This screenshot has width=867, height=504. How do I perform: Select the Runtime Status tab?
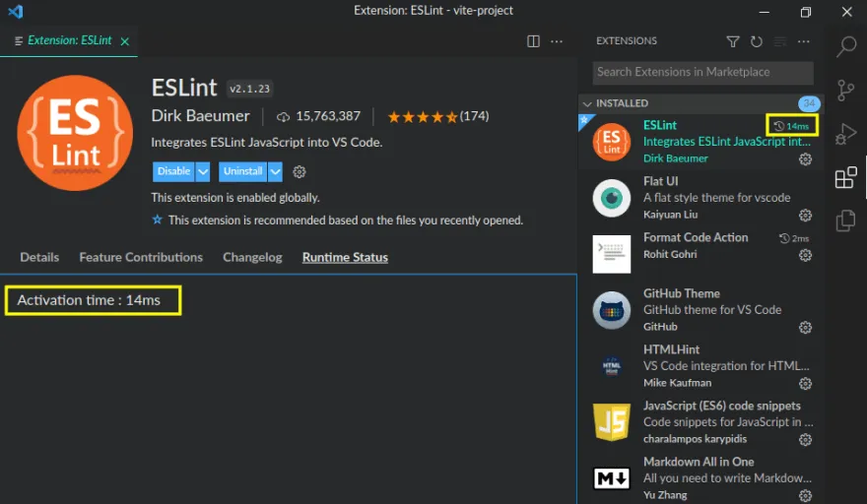pyautogui.click(x=345, y=258)
